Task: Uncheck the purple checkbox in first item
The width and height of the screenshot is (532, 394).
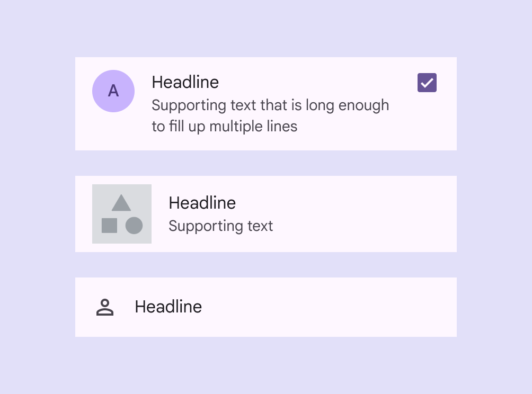Action: [x=427, y=83]
